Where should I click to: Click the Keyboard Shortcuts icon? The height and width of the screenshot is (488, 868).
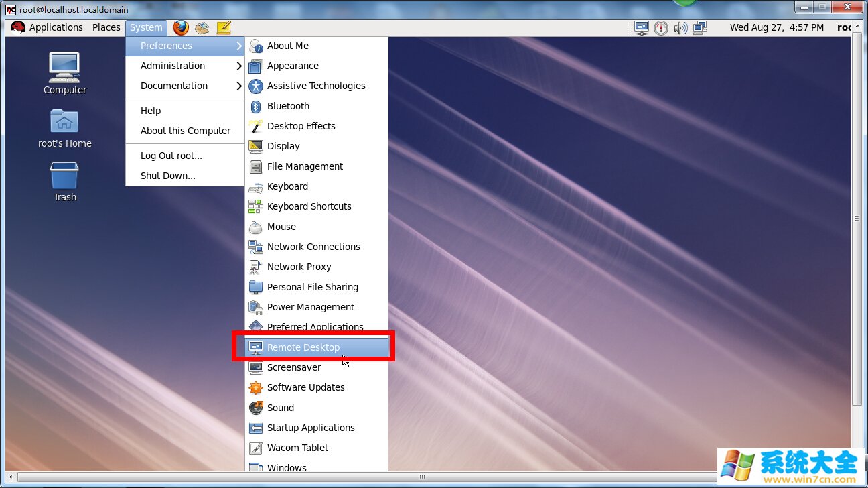256,206
